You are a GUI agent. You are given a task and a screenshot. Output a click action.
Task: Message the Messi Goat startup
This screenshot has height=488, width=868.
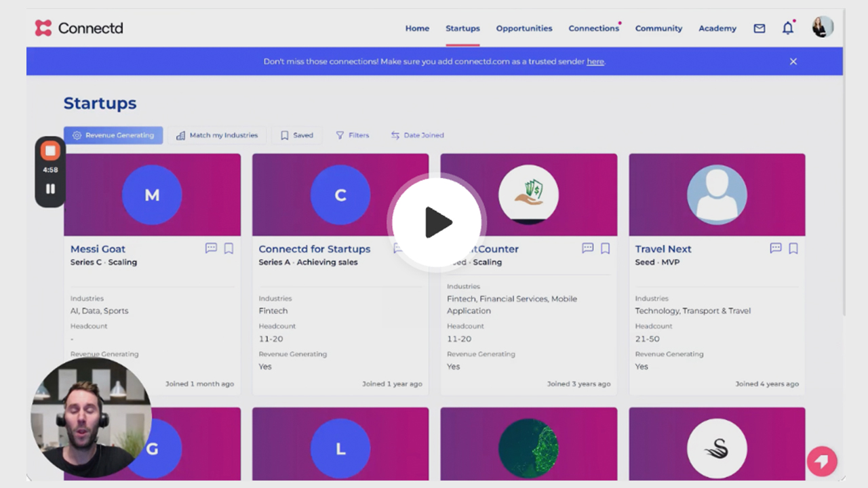coord(211,248)
